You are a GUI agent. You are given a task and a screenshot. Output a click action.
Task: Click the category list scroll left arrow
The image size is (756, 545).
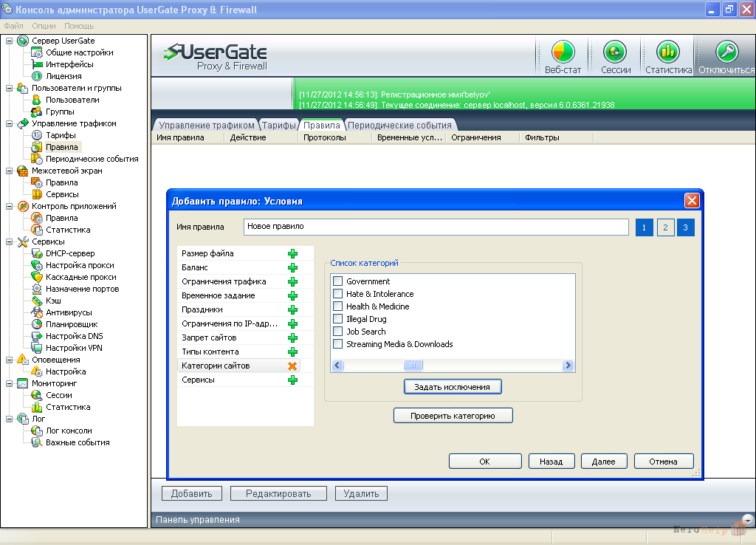coord(337,366)
